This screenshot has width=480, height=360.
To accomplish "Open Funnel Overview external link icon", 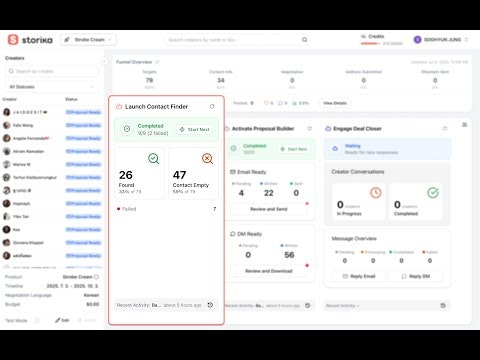I will coord(157,62).
